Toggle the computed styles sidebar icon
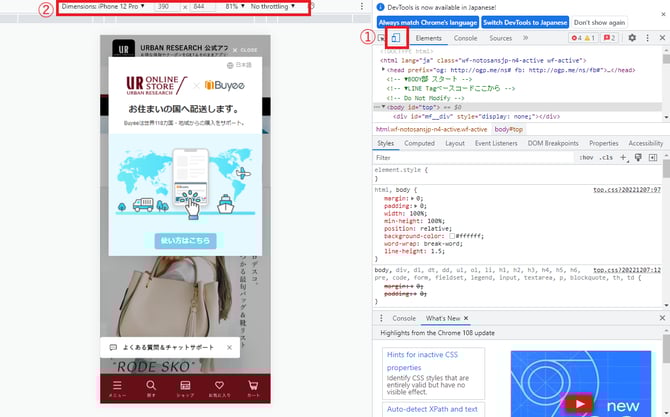Image resolution: width=670 pixels, height=417 pixels. [653, 158]
